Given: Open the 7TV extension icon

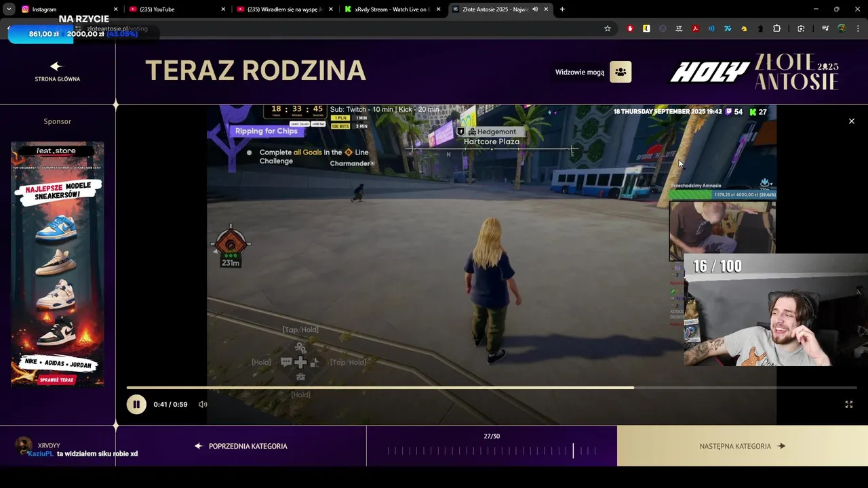Looking at the screenshot, I should coord(728,28).
